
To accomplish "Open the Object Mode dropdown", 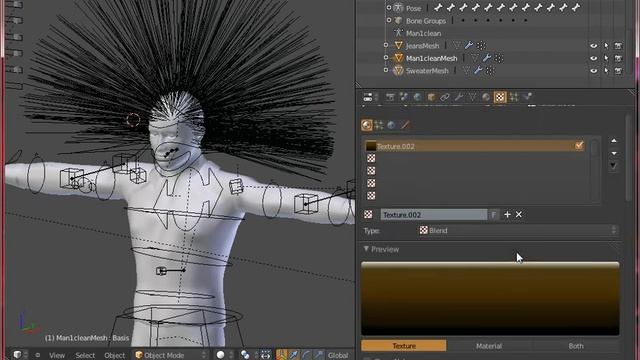I will pyautogui.click(x=170, y=355).
